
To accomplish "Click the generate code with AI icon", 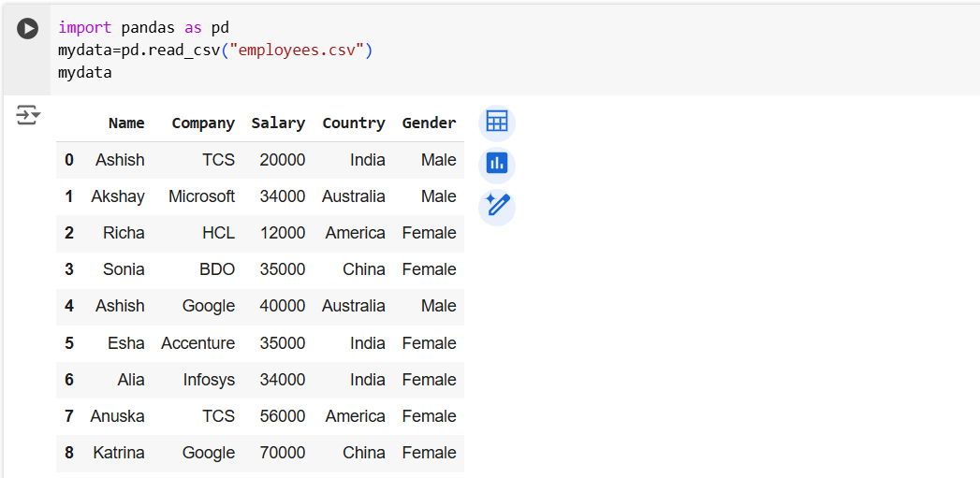I will (x=496, y=206).
